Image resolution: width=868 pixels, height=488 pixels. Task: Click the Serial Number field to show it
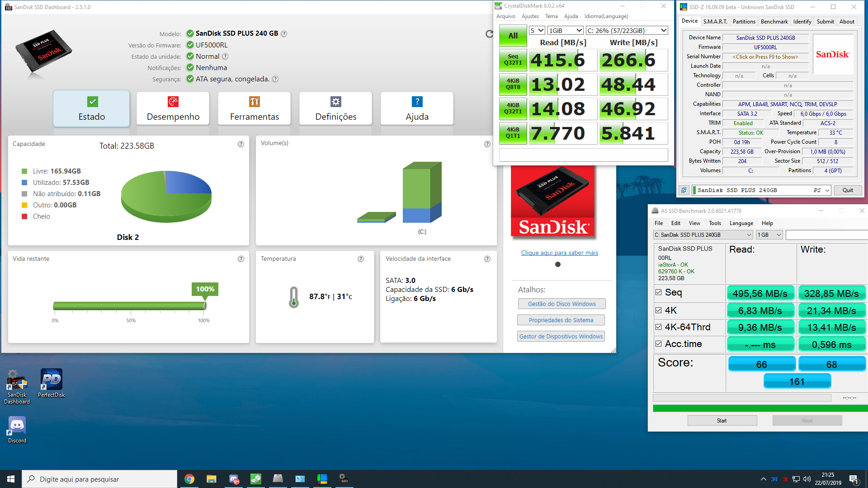tap(765, 57)
